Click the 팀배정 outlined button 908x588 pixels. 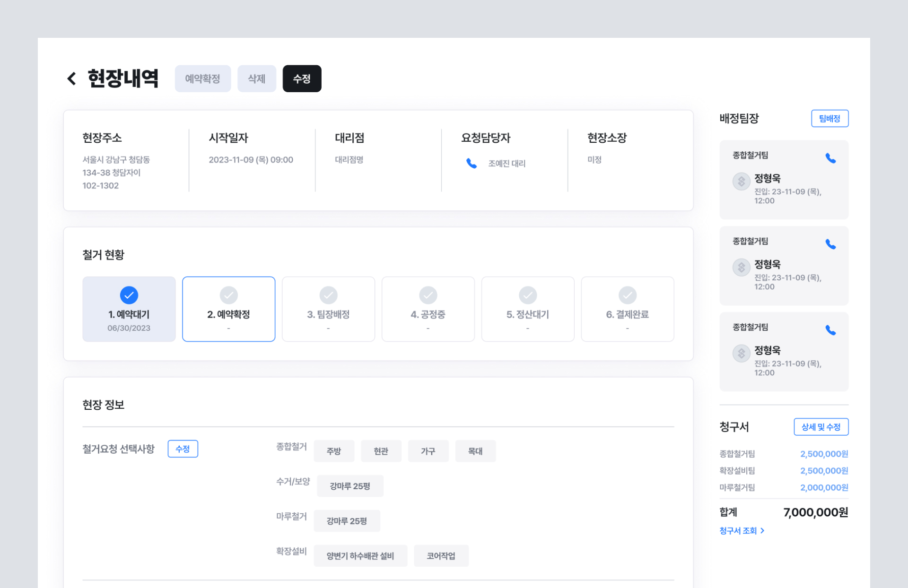pos(829,119)
